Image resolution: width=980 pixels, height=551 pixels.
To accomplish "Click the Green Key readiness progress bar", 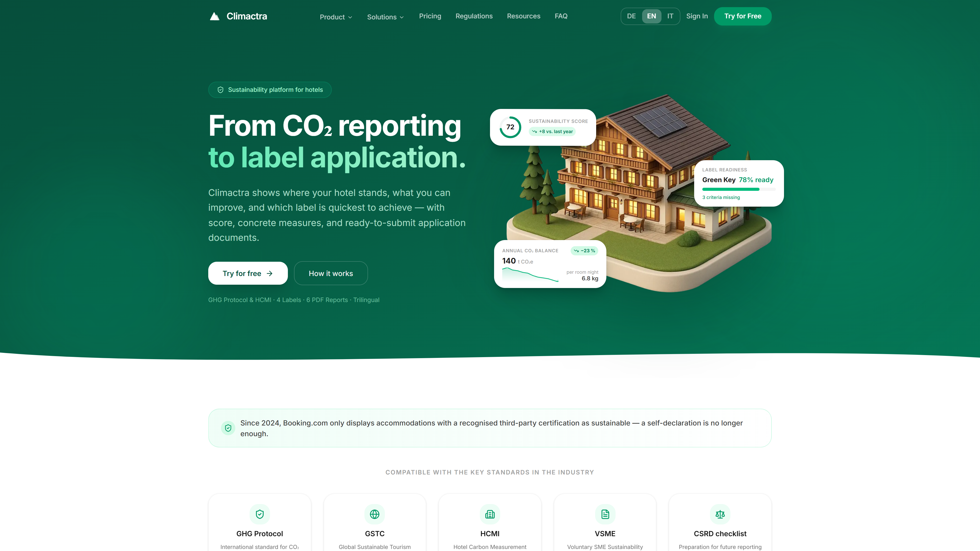I will point(738,189).
